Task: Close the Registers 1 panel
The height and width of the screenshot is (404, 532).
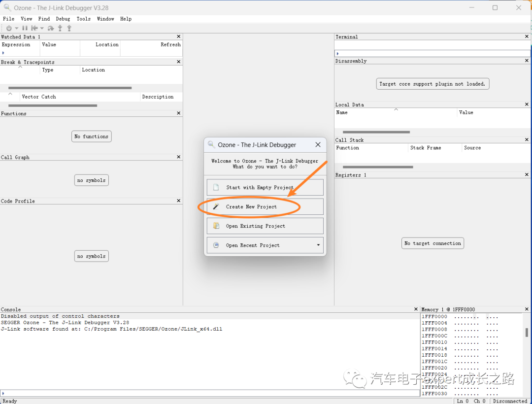Action: [527, 175]
